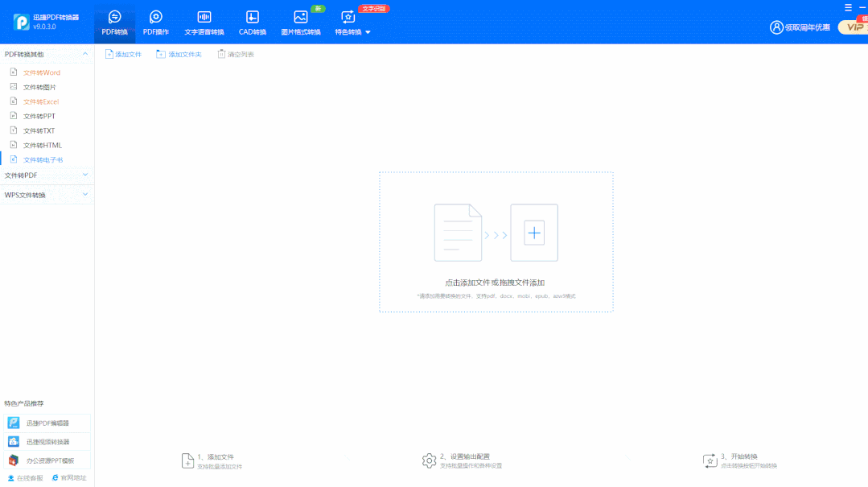Click the 文件转图片 icon
This screenshot has height=487, width=868.
[14, 86]
